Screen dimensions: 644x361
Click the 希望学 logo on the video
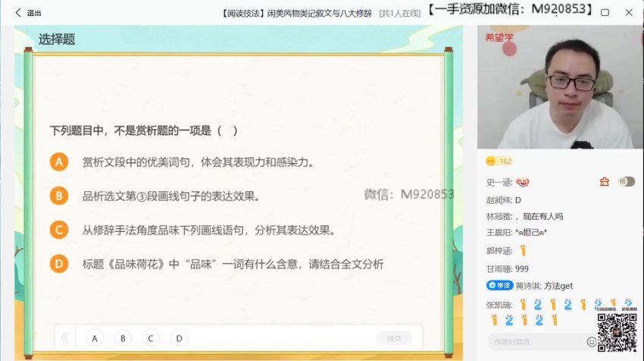click(499, 37)
